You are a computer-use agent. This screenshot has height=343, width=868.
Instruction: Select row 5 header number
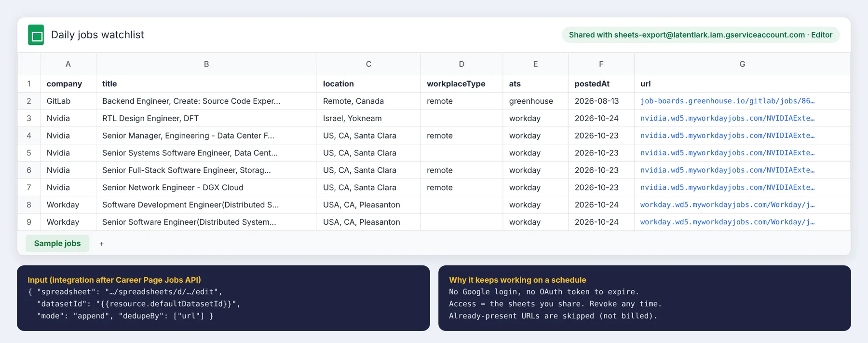[29, 153]
